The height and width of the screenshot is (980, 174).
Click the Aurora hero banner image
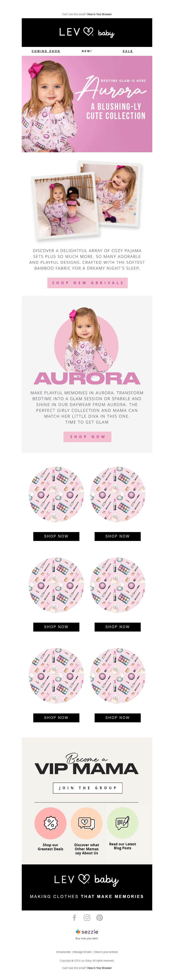tap(87, 104)
